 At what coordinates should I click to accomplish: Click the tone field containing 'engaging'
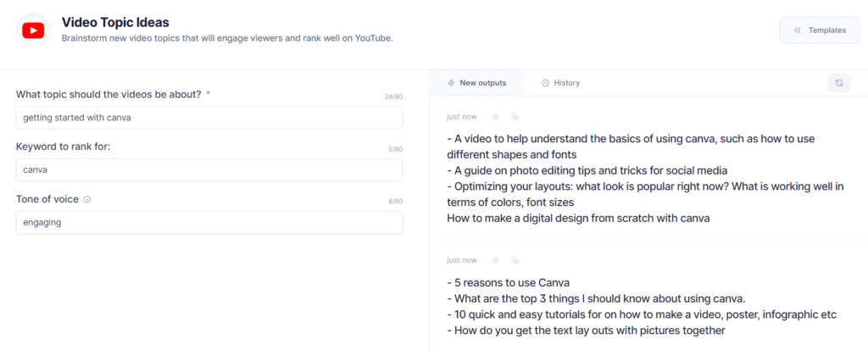tap(209, 223)
